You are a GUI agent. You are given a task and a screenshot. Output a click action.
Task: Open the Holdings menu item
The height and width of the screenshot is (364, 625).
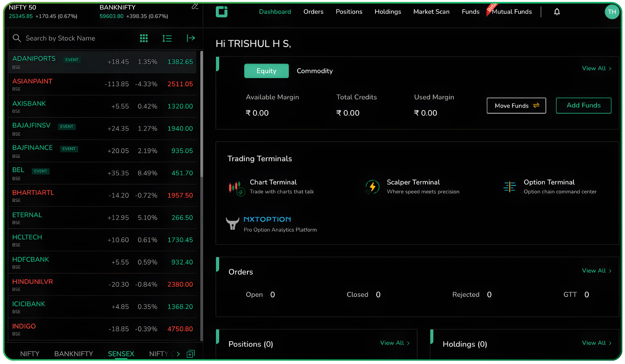(x=388, y=12)
